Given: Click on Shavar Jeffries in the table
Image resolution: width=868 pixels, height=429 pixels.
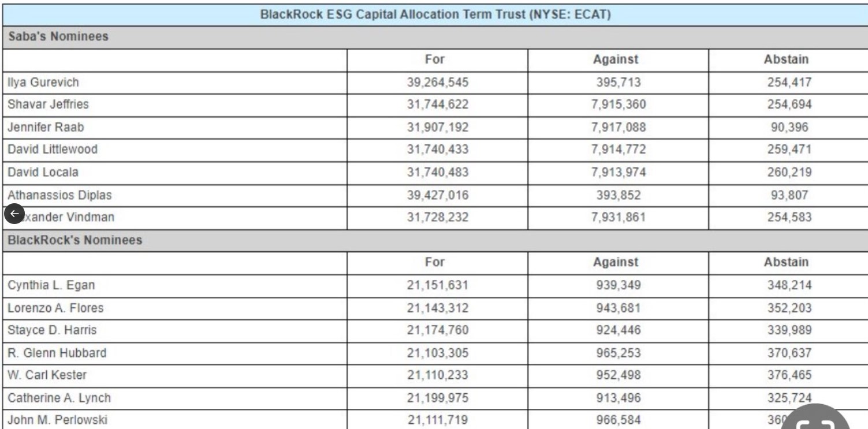Looking at the screenshot, I should point(48,105).
